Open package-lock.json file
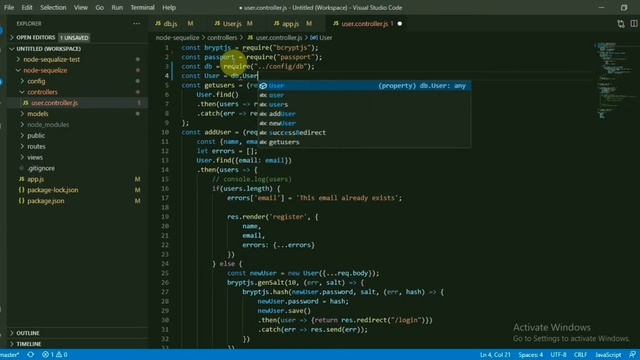The image size is (640, 360). [x=53, y=190]
